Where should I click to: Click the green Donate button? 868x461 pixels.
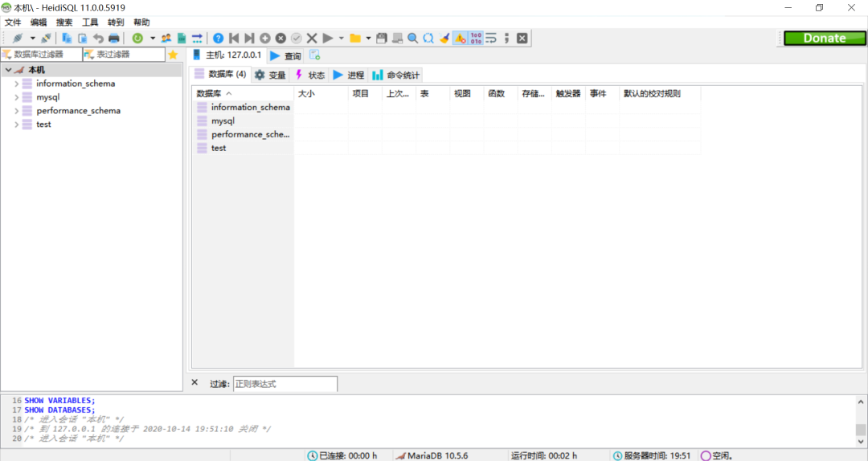[x=825, y=39]
